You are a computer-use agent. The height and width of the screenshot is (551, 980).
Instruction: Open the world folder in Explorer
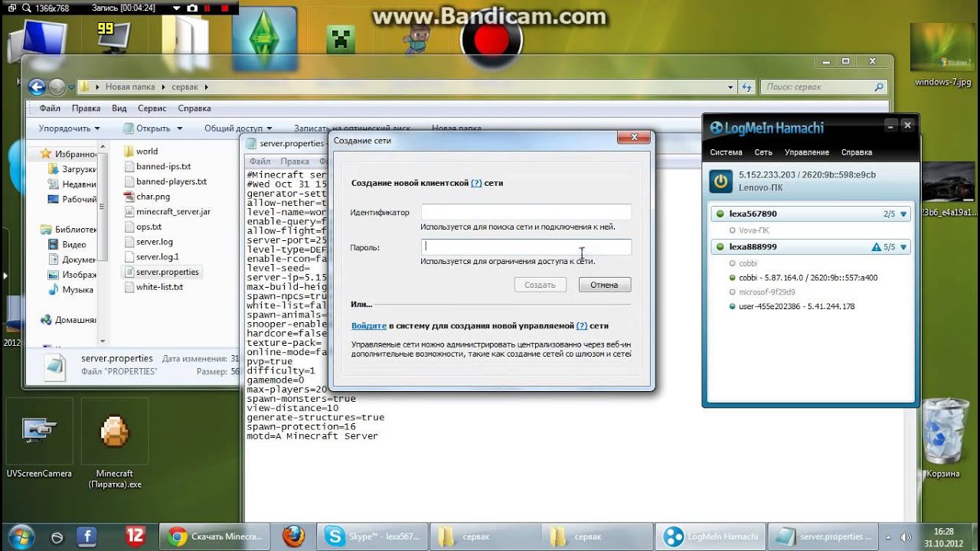(x=141, y=152)
